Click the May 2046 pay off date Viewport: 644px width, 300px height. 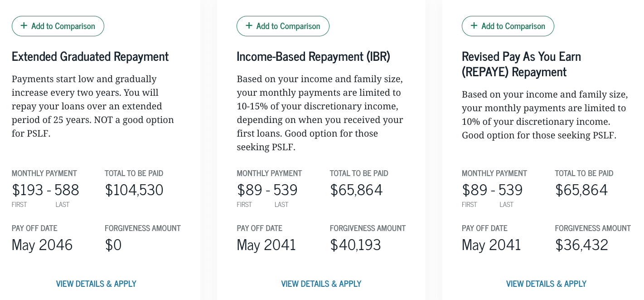(42, 245)
